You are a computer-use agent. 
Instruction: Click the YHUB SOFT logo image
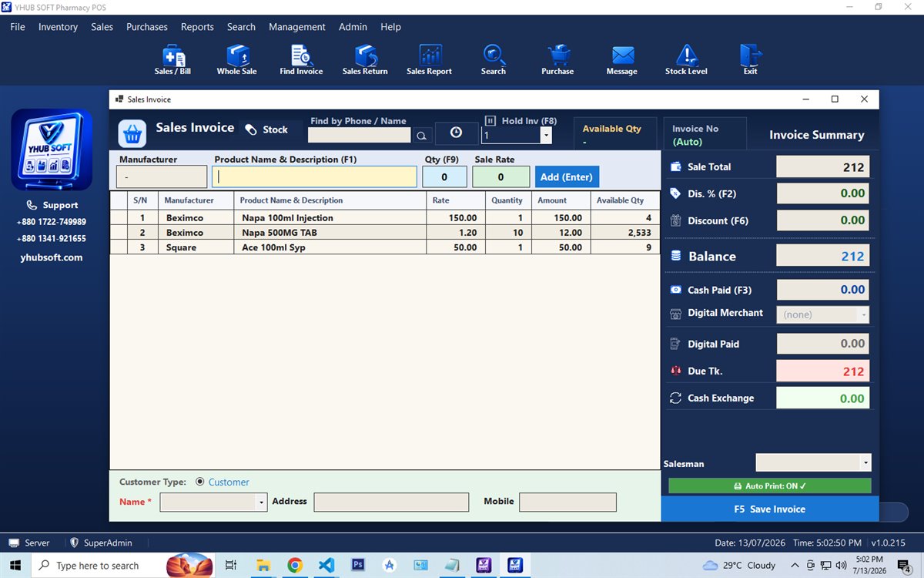pyautogui.click(x=52, y=150)
